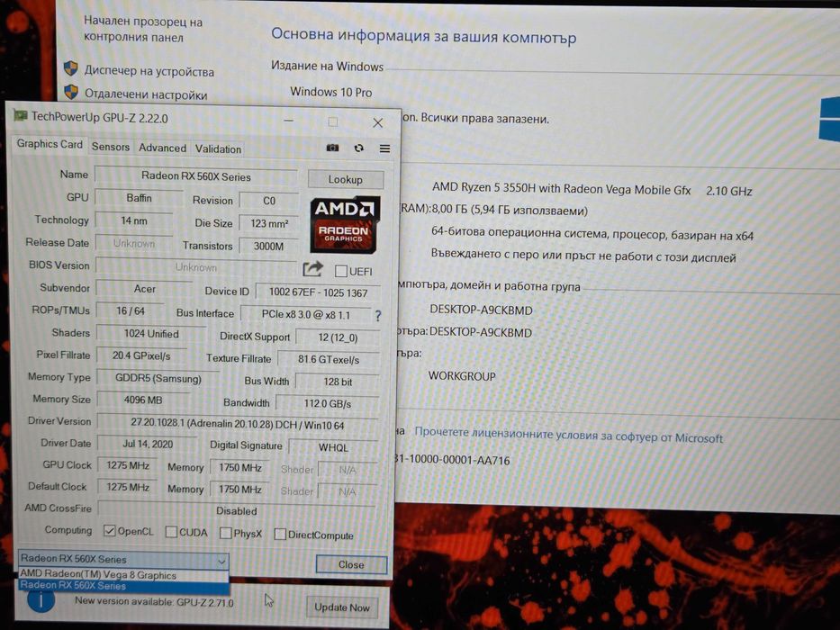Click the GPU-Z title bar app icon
The height and width of the screenshot is (630, 840).
point(21,115)
